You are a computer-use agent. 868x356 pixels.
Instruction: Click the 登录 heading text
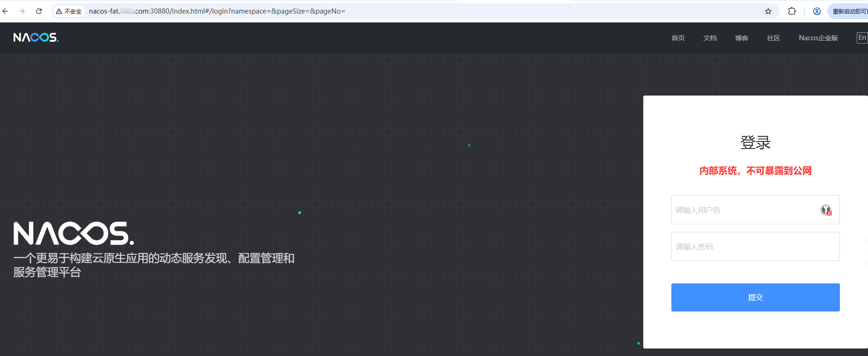pyautogui.click(x=755, y=142)
